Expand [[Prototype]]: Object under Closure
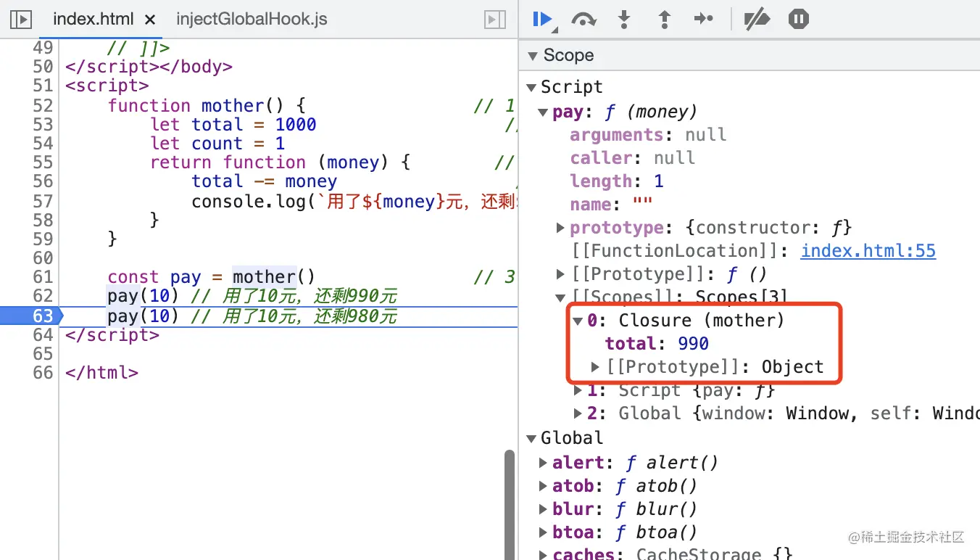Screen dimensions: 980x560 [595, 367]
